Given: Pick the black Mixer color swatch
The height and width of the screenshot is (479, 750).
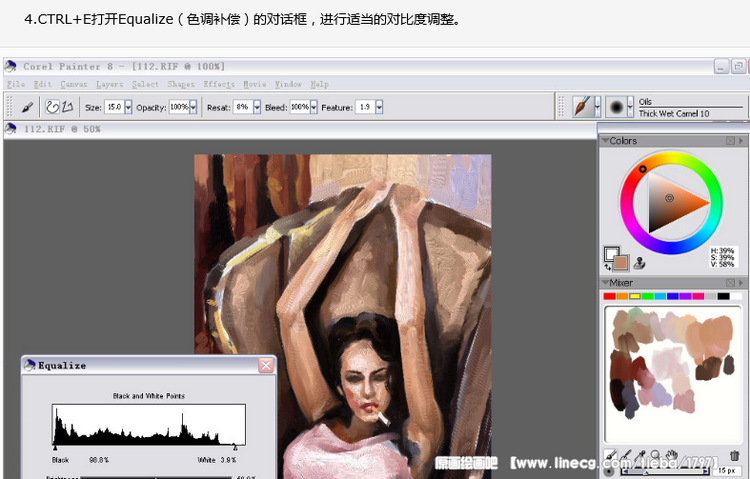Looking at the screenshot, I should click(x=723, y=297).
